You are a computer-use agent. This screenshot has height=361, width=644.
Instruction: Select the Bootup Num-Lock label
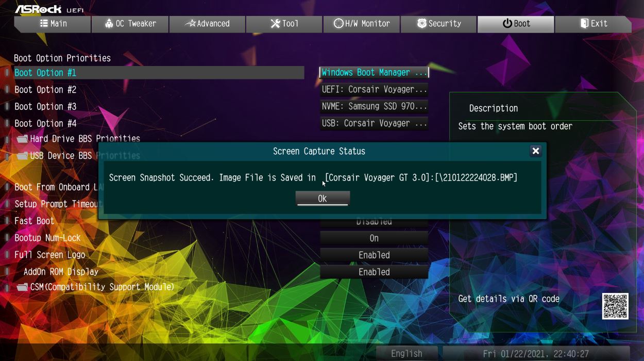47,238
